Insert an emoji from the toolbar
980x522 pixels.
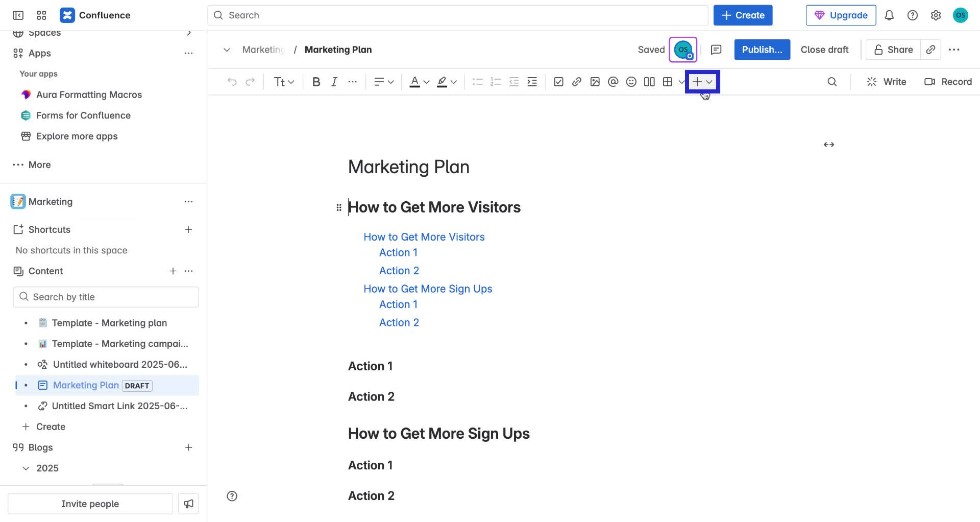(631, 82)
